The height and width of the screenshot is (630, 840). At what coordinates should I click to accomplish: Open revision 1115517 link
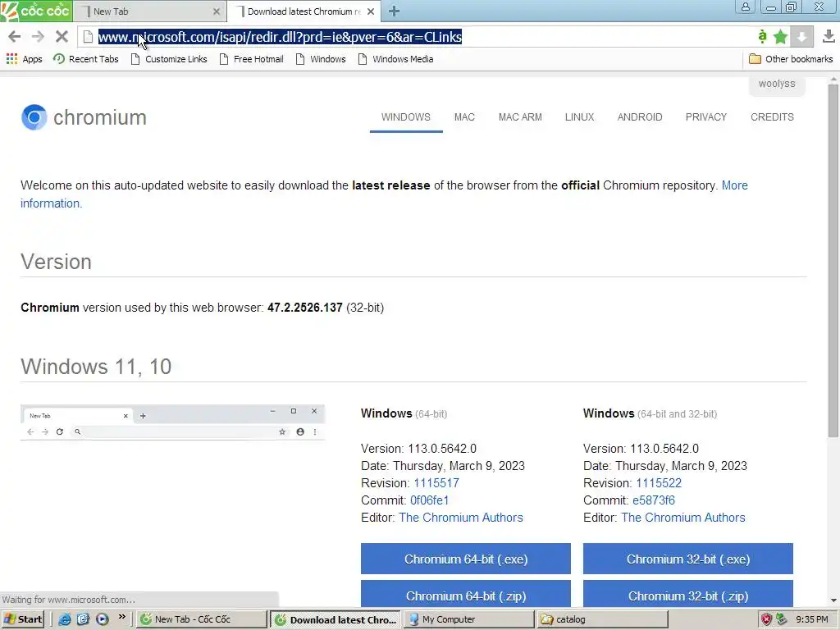pos(436,483)
